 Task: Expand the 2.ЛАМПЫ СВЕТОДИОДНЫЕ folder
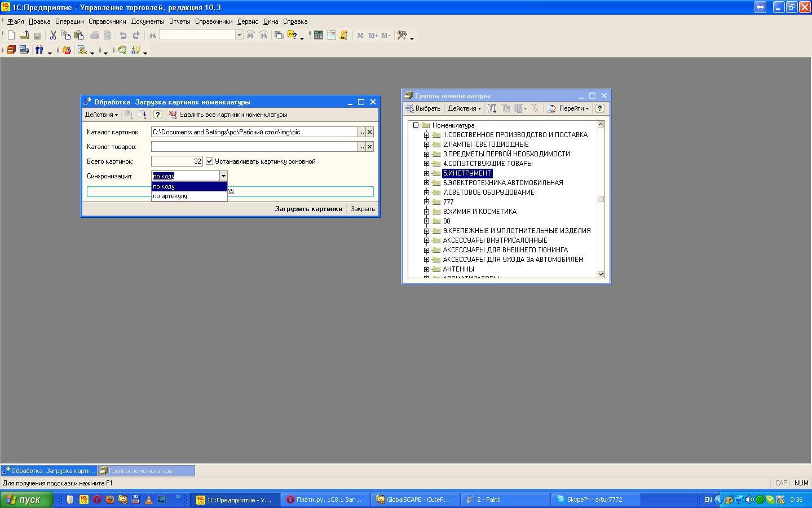(x=426, y=144)
